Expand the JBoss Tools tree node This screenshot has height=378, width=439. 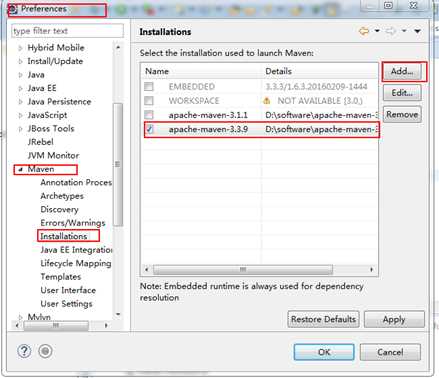click(20, 129)
